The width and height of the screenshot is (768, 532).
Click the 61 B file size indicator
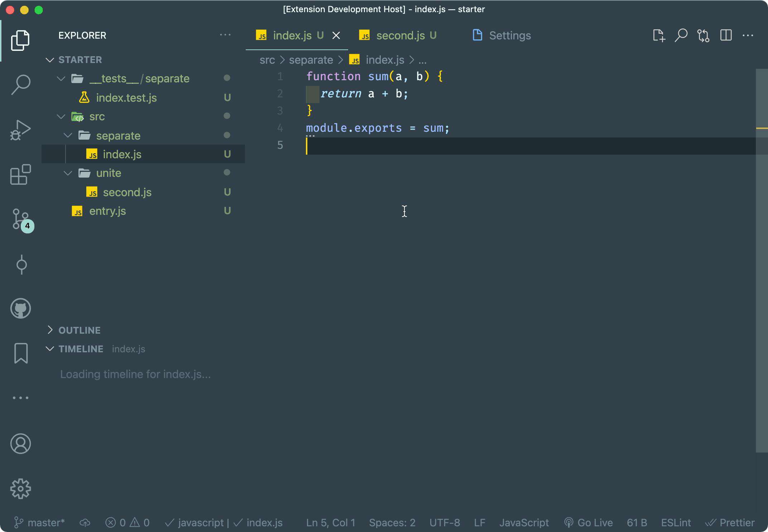click(637, 523)
